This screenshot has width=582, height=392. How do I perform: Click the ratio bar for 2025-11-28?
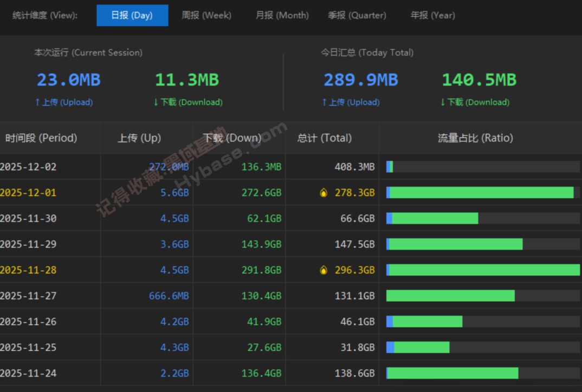coord(483,270)
